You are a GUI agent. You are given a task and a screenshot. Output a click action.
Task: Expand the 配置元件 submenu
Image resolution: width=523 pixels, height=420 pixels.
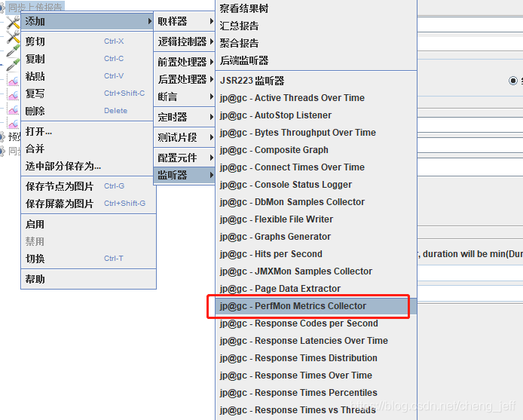coord(185,158)
